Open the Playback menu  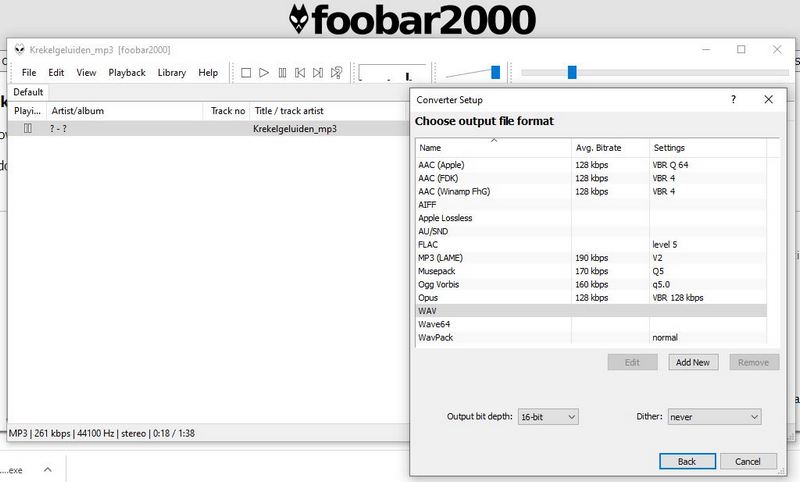point(127,72)
